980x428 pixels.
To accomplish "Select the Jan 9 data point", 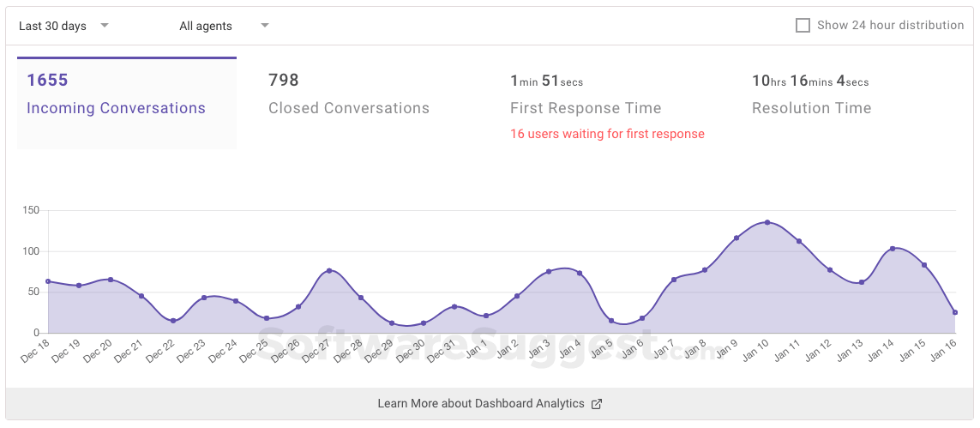I will 737,238.
